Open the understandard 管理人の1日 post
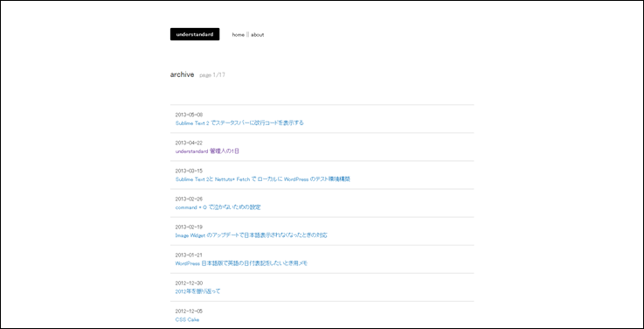This screenshot has height=329, width=644. tap(207, 150)
